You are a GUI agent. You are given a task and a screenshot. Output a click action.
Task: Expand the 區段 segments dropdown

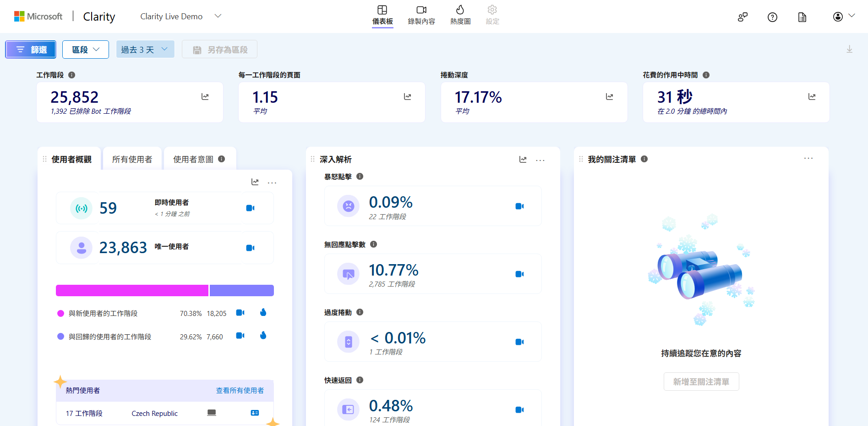tap(86, 50)
